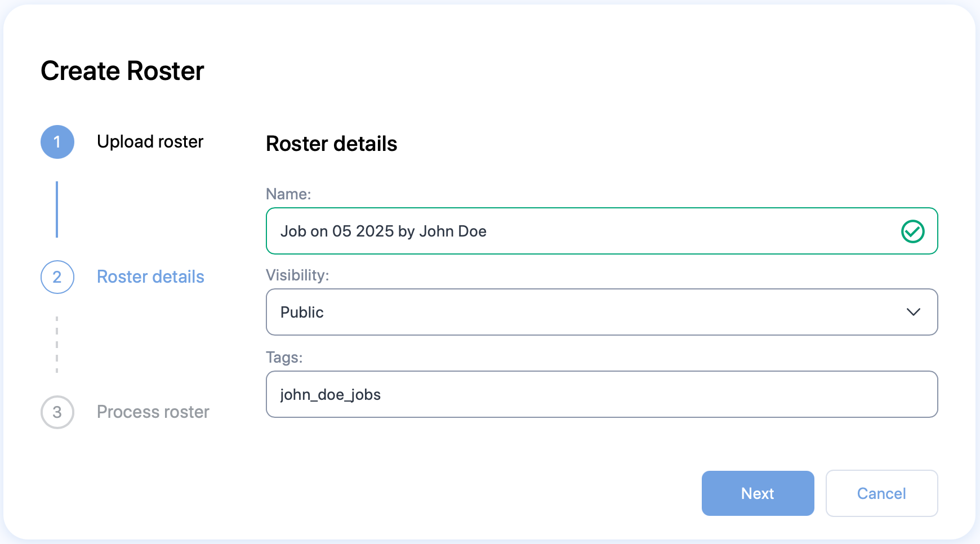The image size is (980, 544).
Task: Click the step 2 circle indicator
Action: 57,277
